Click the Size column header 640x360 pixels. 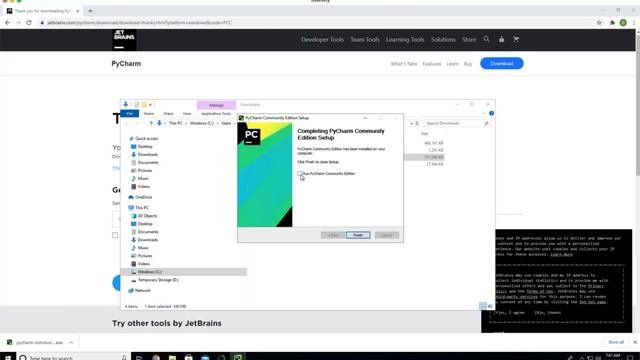424,133
